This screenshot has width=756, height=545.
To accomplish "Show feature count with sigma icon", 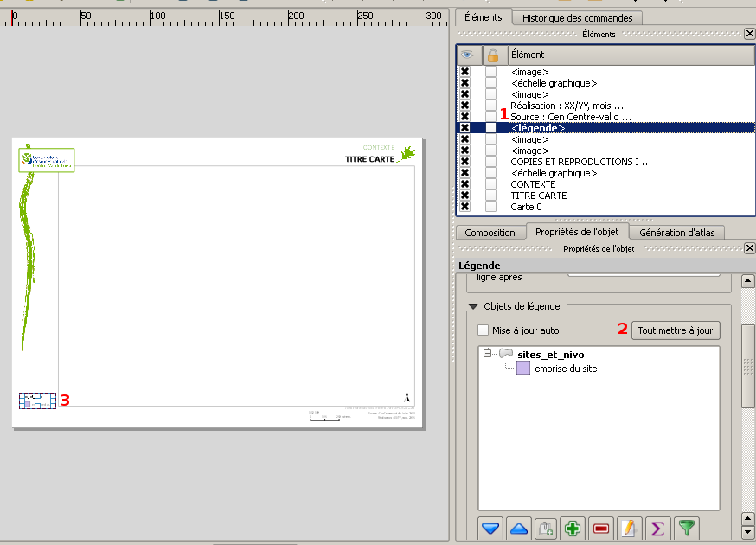I will click(x=657, y=528).
